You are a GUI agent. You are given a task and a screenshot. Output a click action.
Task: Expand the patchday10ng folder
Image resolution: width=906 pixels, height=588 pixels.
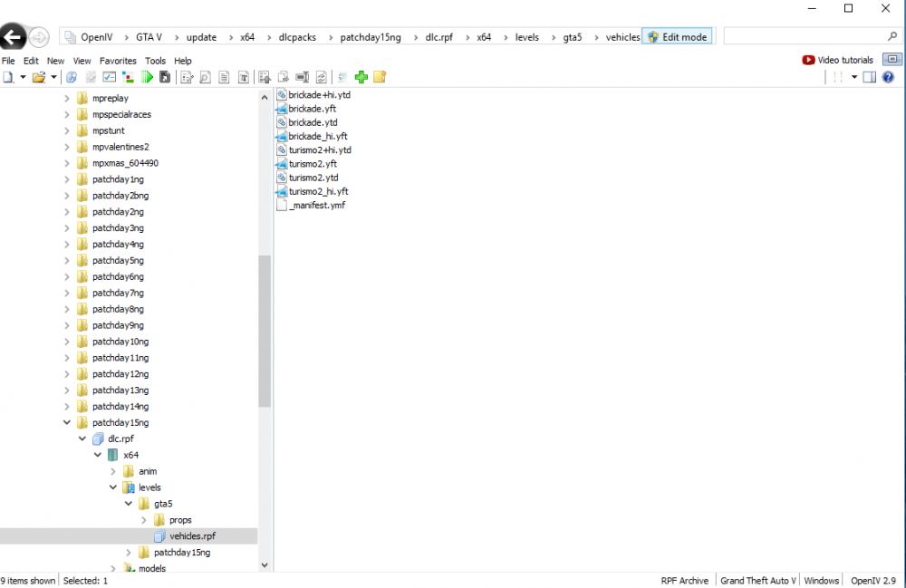point(66,342)
